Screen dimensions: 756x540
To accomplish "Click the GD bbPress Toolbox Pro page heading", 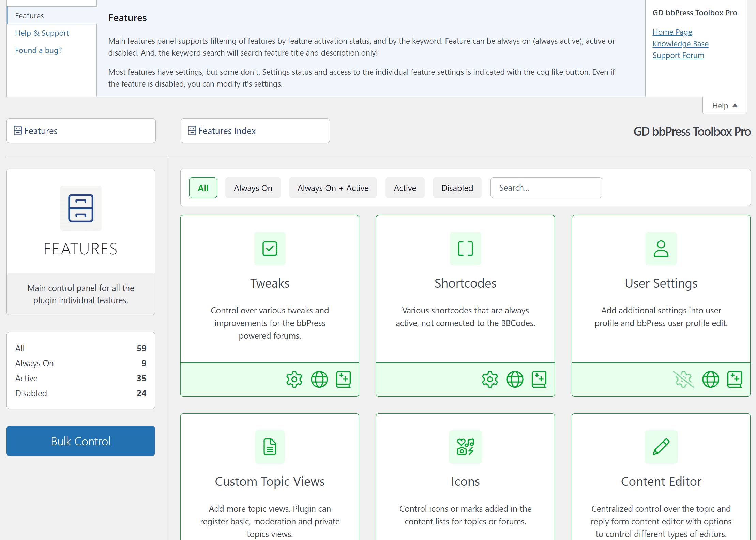I will coord(692,132).
